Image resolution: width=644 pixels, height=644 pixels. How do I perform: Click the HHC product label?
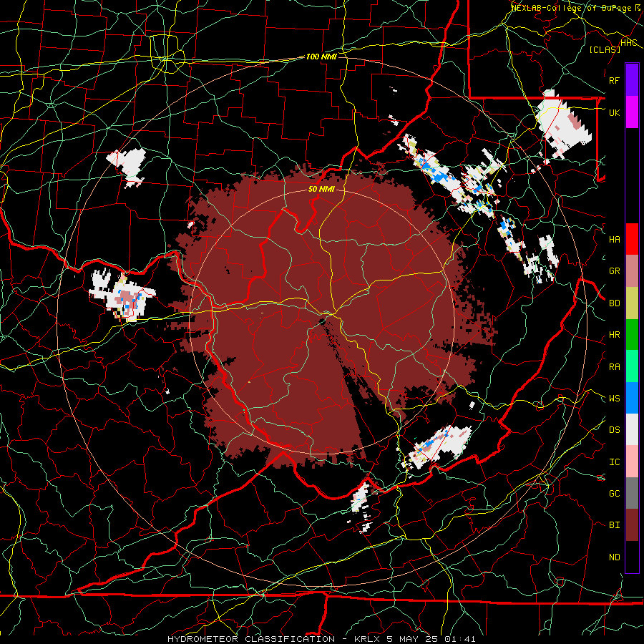629,42
